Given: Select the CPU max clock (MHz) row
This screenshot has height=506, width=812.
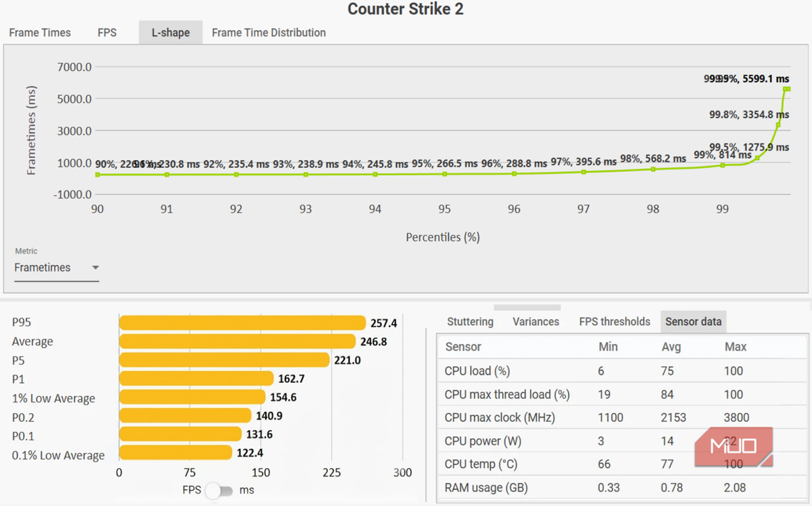Looking at the screenshot, I should [622, 417].
